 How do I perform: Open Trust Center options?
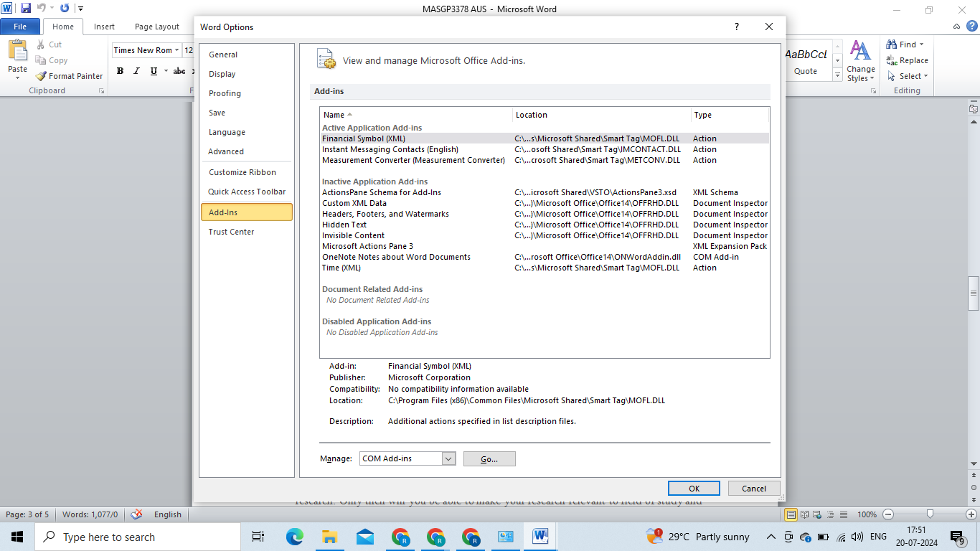(x=247, y=232)
